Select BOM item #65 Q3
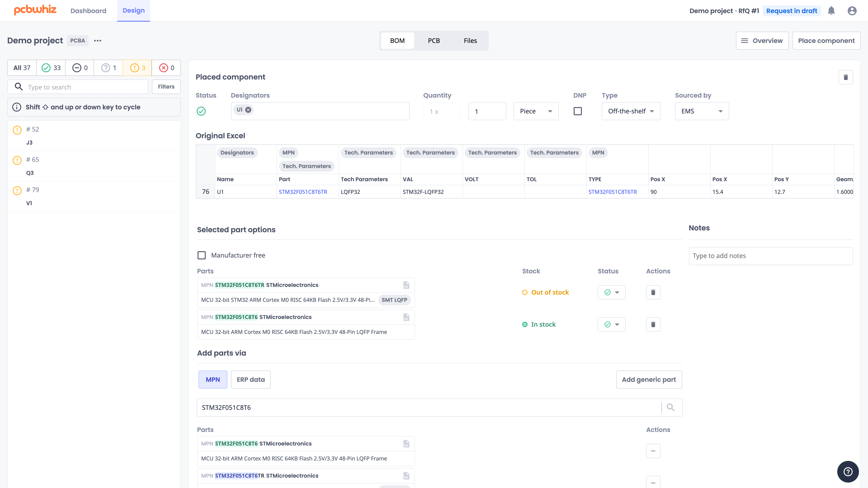This screenshot has width=868, height=488. point(94,166)
